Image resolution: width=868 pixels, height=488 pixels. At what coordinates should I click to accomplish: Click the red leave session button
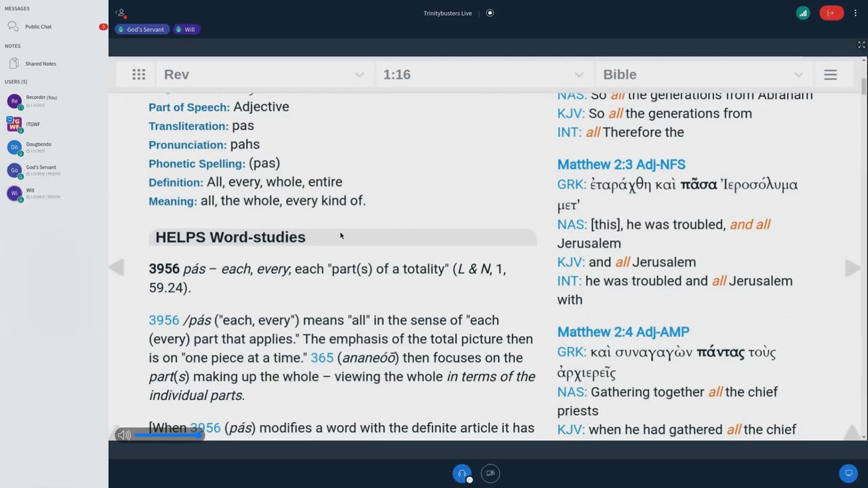point(831,13)
